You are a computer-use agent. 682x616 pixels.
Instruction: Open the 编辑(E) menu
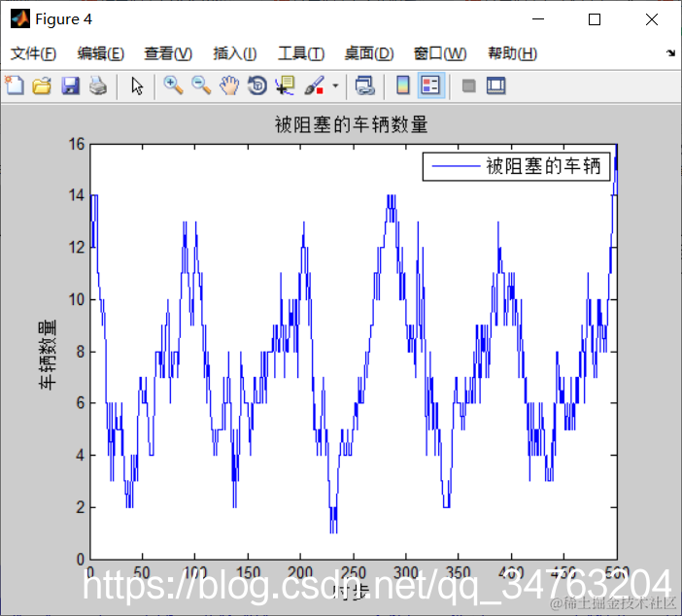[100, 53]
